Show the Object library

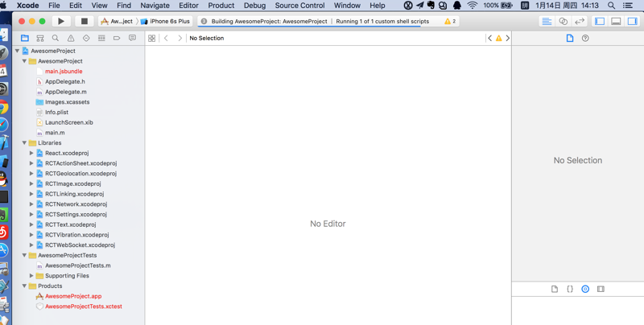point(585,290)
